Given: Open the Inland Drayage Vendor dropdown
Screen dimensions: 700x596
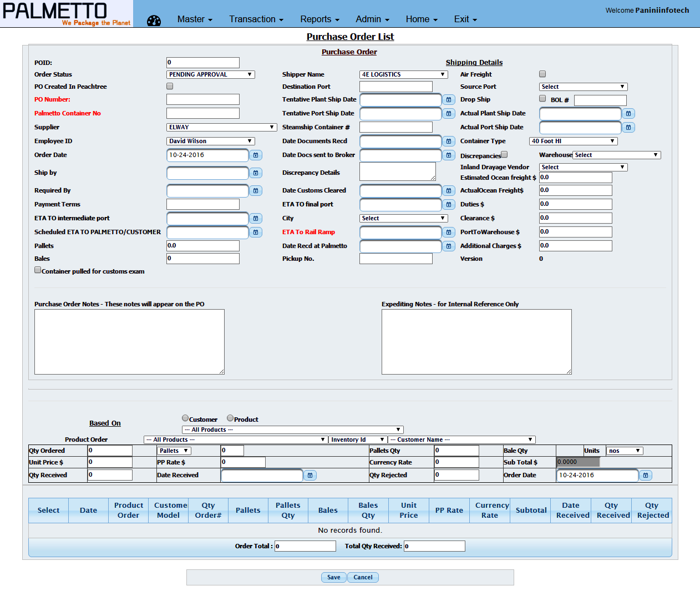Looking at the screenshot, I should 584,167.
